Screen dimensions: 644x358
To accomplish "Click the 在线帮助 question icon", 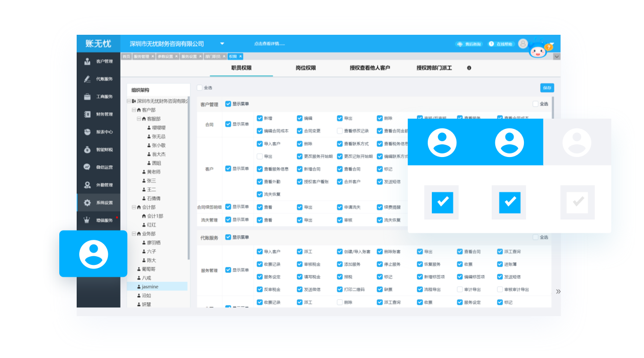I will tap(491, 44).
